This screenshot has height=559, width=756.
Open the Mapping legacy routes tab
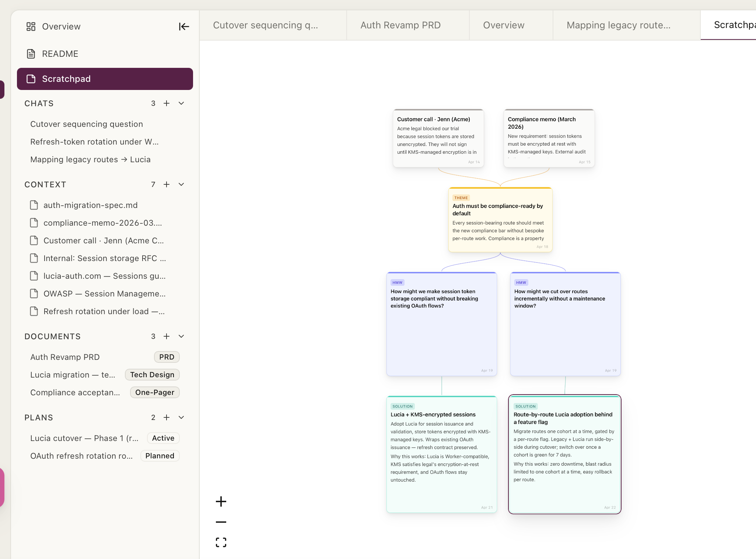point(618,25)
